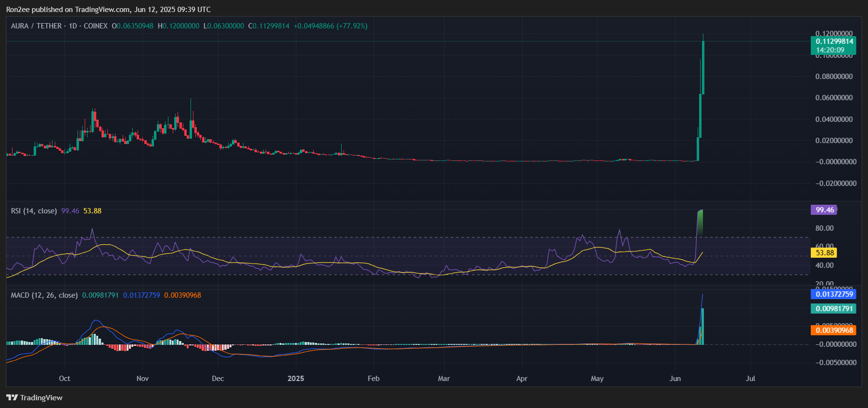The image size is (868, 408).
Task: Click the 80.00 level on RSI scale
Action: click(824, 228)
